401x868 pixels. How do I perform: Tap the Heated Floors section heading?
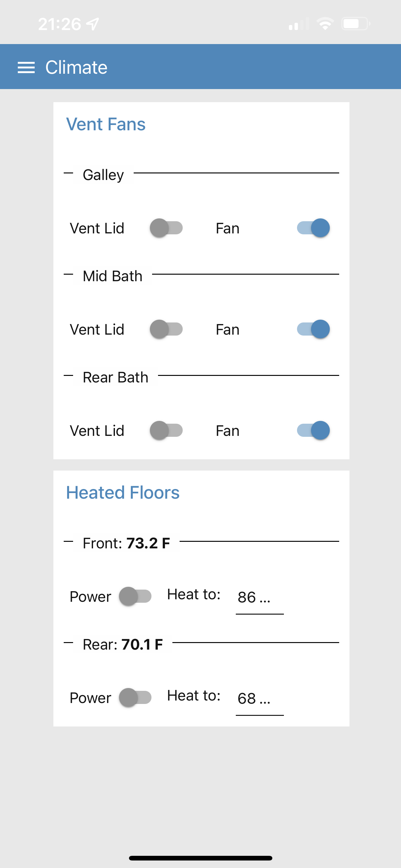pyautogui.click(x=122, y=493)
